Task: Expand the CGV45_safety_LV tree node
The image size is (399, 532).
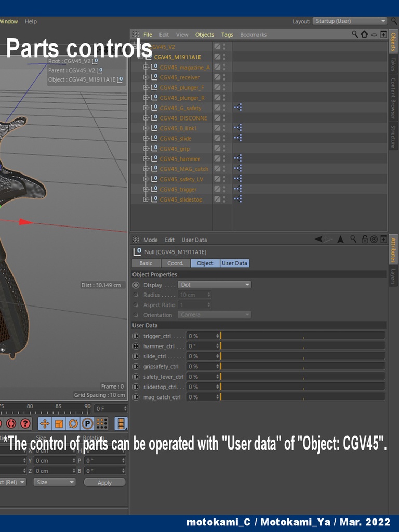Action: pos(145,179)
